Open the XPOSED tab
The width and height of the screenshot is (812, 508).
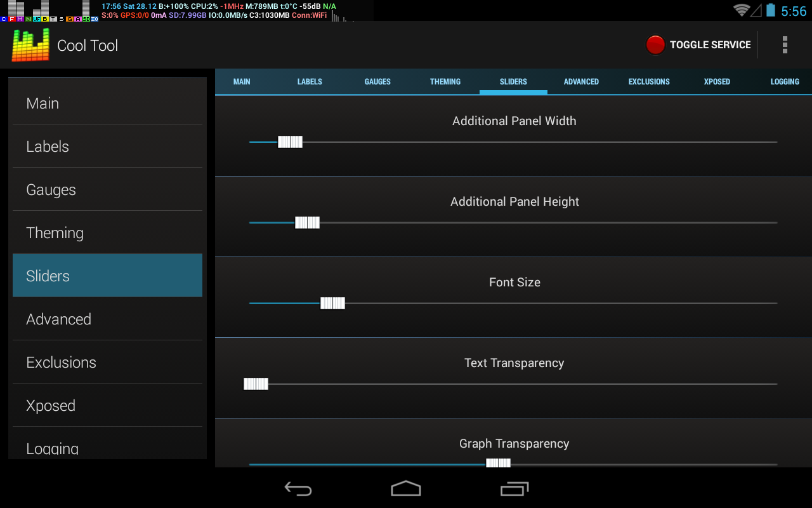[x=717, y=81]
